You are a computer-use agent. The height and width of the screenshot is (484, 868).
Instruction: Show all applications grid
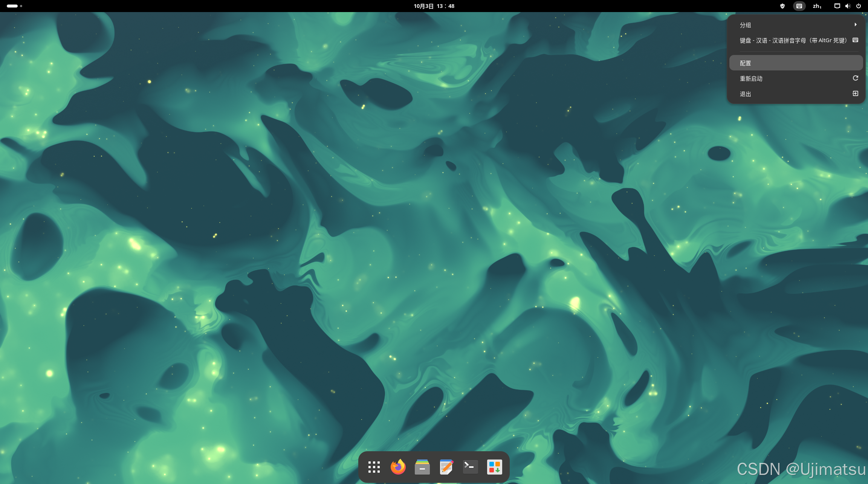tap(374, 467)
